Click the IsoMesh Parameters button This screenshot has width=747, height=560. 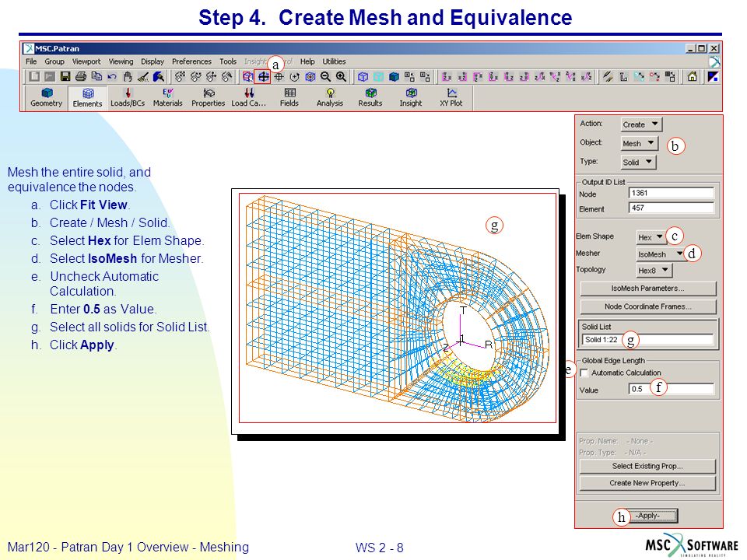click(x=648, y=289)
